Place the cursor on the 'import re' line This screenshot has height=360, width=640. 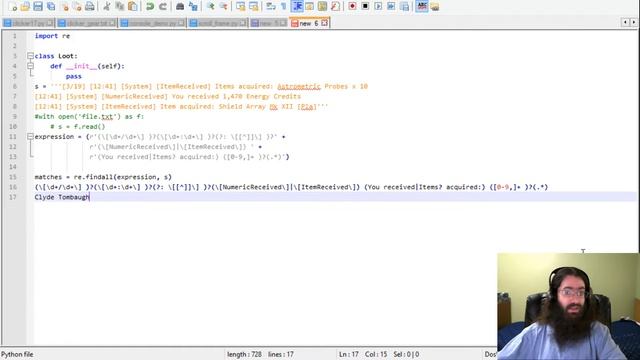click(52, 36)
